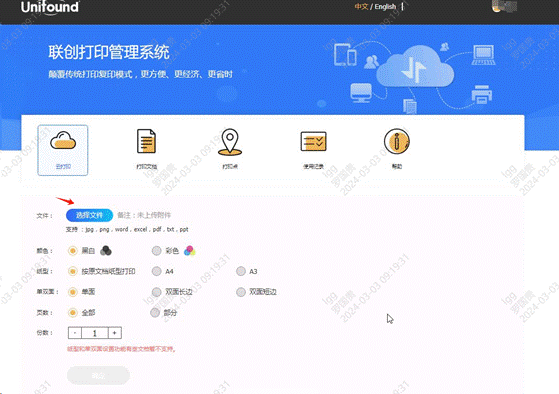This screenshot has height=394, width=559.
Task: Click the red warning text below copies
Action: coord(122,349)
